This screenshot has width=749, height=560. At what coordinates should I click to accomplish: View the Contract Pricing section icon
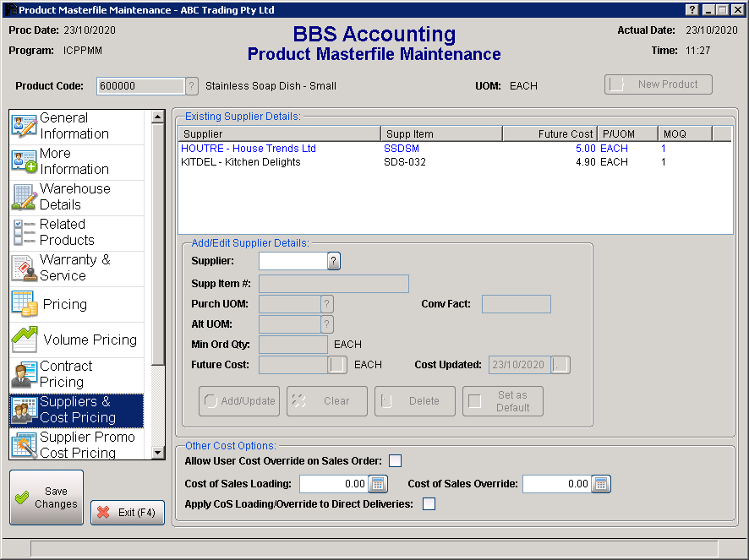24,370
